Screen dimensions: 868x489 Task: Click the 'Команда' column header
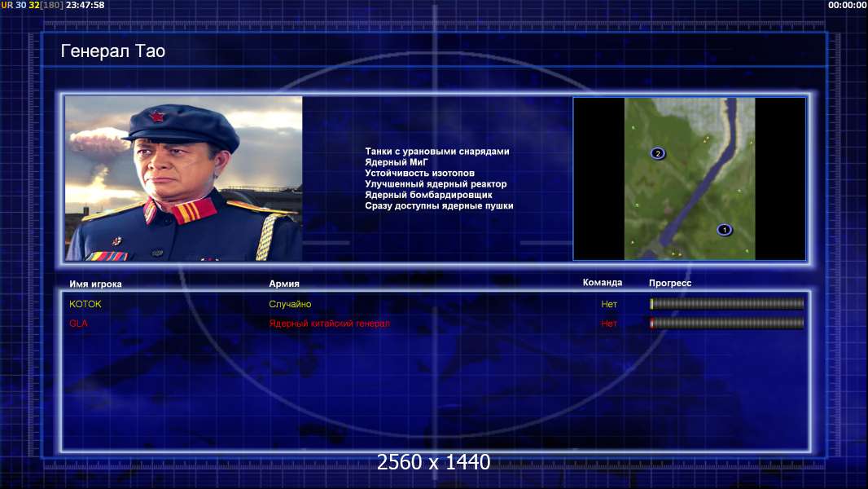[603, 283]
